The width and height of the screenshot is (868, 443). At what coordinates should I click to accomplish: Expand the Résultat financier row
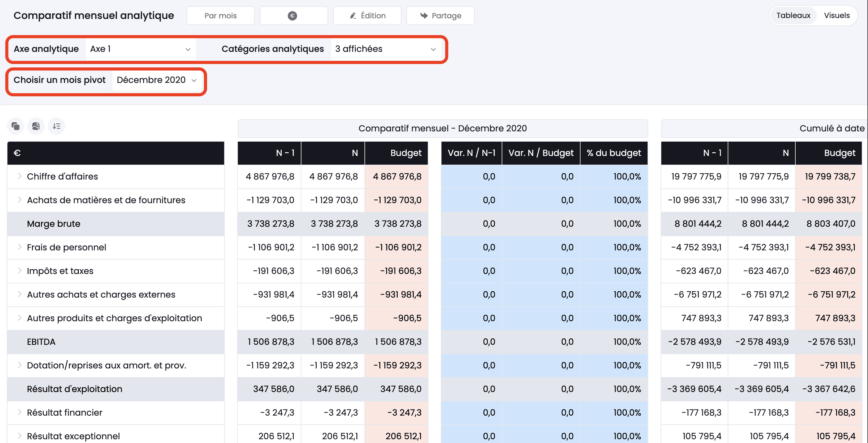coord(20,412)
